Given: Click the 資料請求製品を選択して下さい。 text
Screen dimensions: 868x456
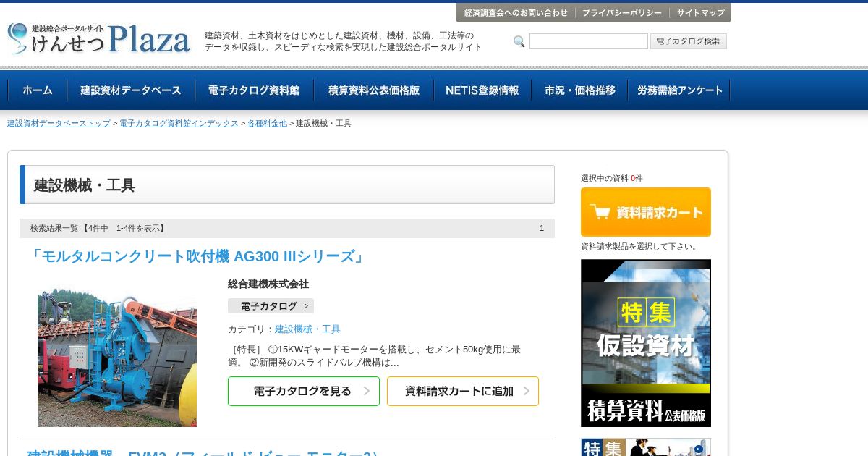Looking at the screenshot, I should tap(640, 246).
